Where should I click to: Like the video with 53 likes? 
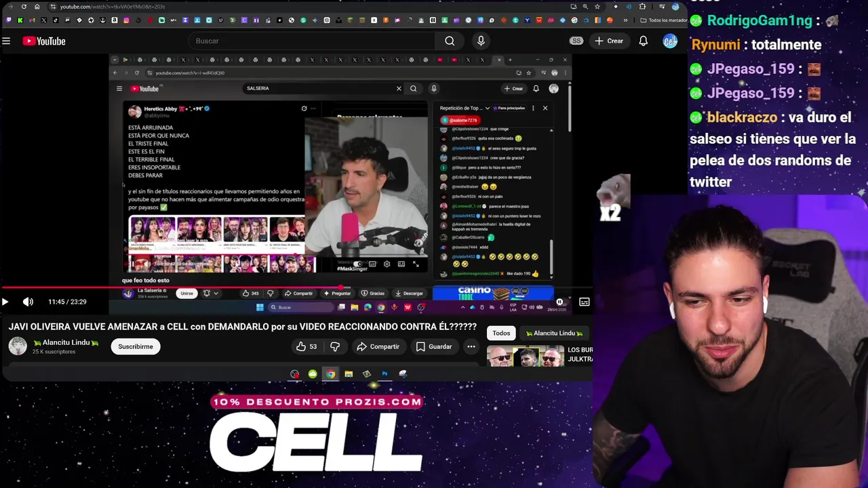pos(307,347)
